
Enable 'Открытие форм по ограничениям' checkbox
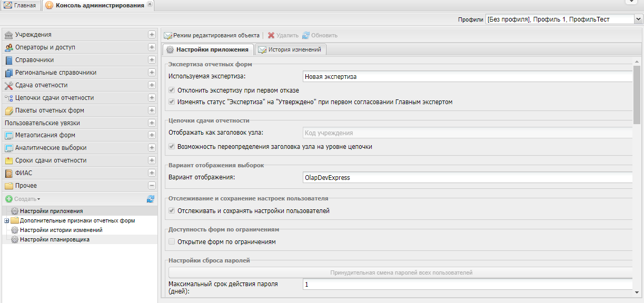coord(172,242)
